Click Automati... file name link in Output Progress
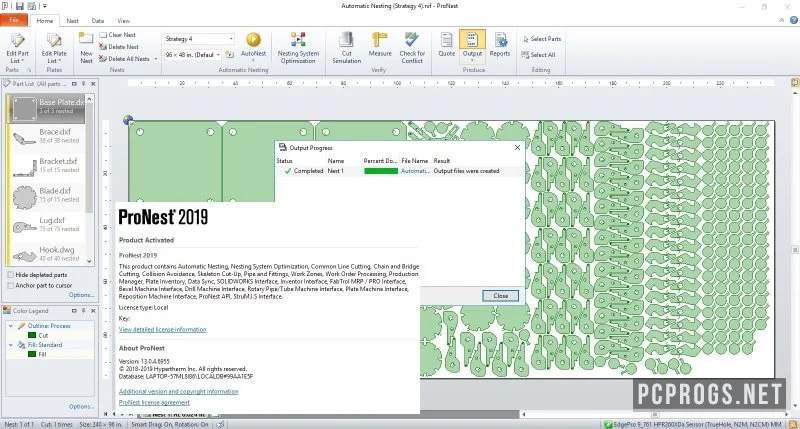This screenshot has width=800, height=429. [x=415, y=171]
